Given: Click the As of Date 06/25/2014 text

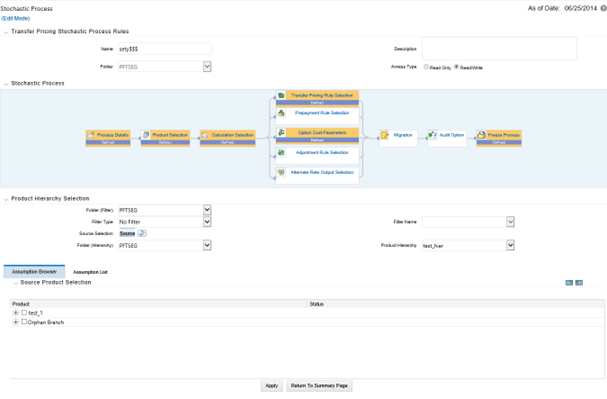Looking at the screenshot, I should pyautogui.click(x=562, y=8).
